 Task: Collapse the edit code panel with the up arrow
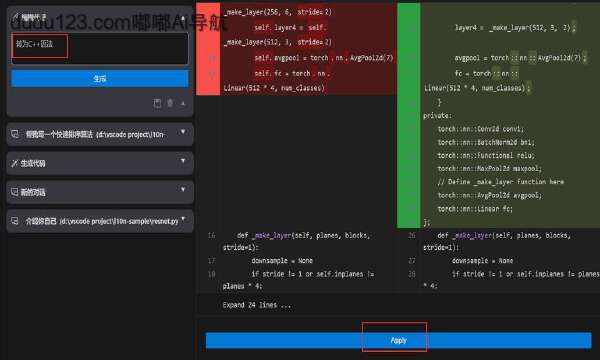tap(183, 103)
